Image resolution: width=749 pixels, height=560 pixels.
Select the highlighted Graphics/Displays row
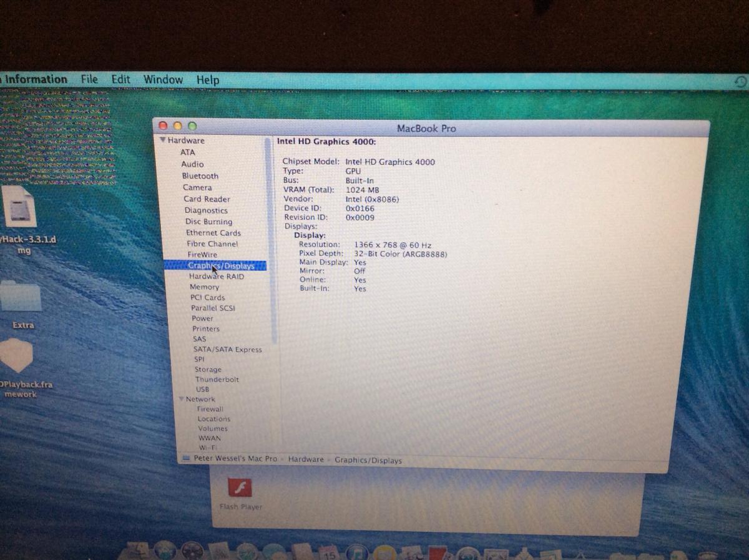(x=215, y=266)
